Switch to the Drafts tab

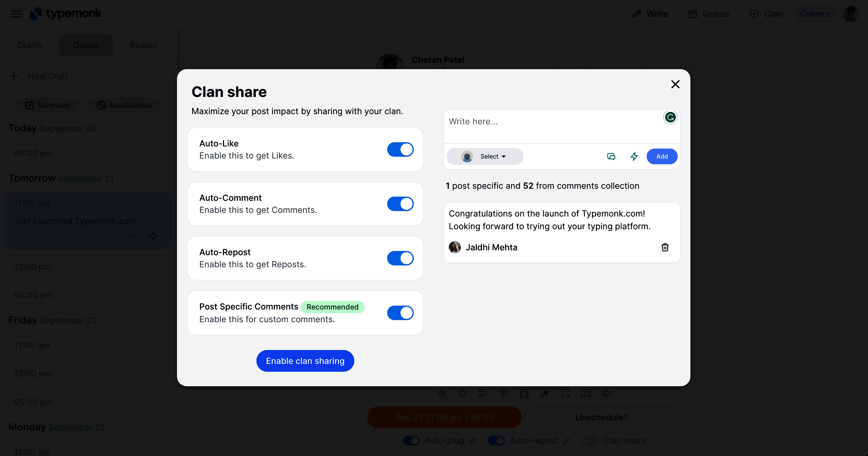(x=30, y=46)
